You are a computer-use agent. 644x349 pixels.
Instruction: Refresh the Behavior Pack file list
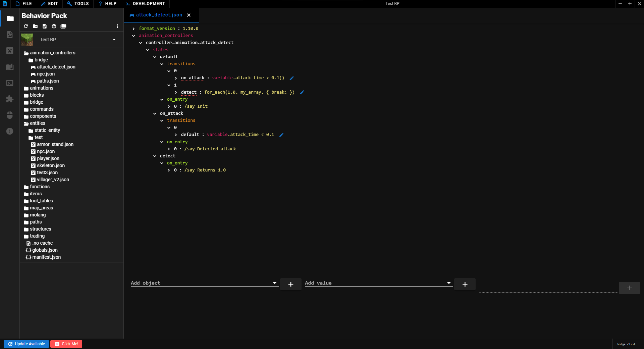pos(25,26)
